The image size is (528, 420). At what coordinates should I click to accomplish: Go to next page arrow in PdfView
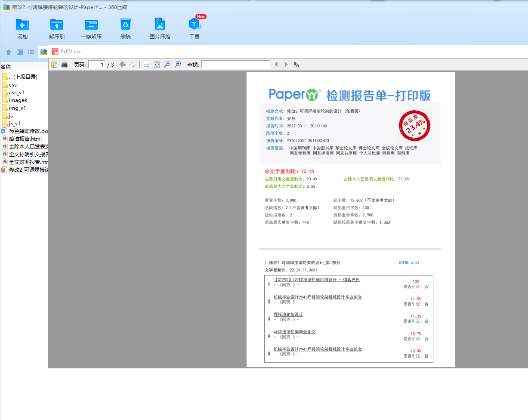click(133, 65)
